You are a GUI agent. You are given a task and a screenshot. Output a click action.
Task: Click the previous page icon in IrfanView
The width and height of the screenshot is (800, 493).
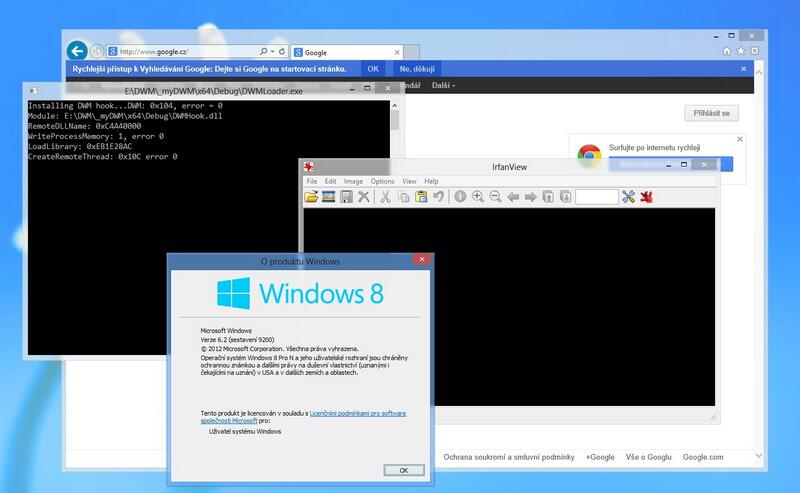click(x=548, y=196)
